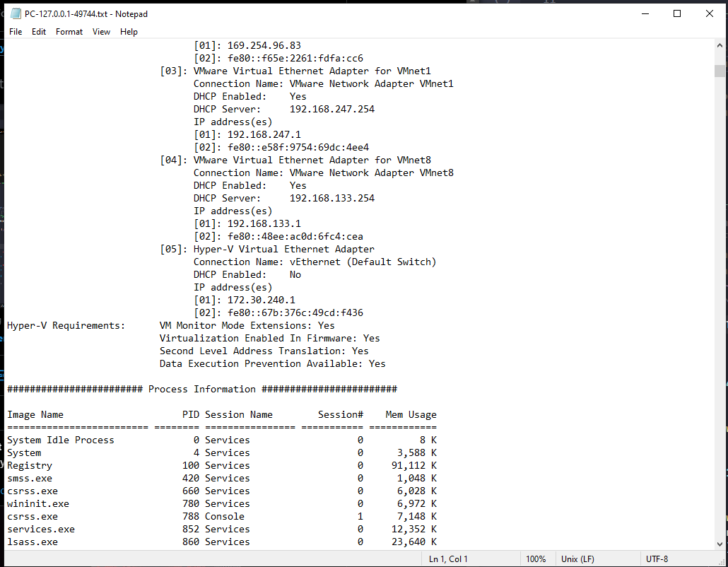The height and width of the screenshot is (567, 728).
Task: Click 'Second Level Address Translation: Yes' line
Action: pyautogui.click(x=264, y=351)
